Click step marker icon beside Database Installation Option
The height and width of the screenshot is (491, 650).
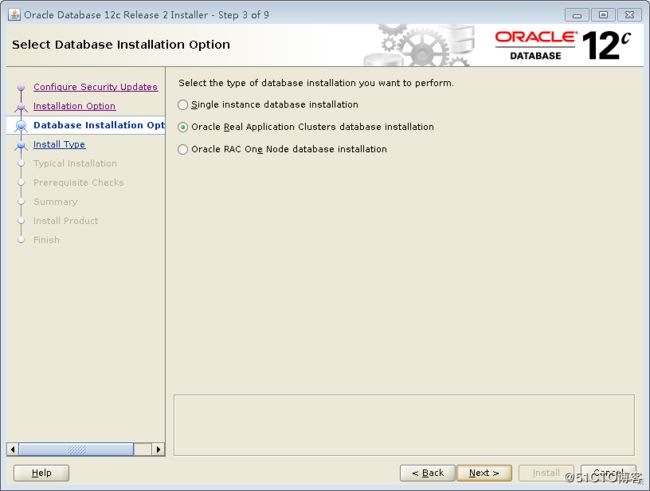[21, 126]
